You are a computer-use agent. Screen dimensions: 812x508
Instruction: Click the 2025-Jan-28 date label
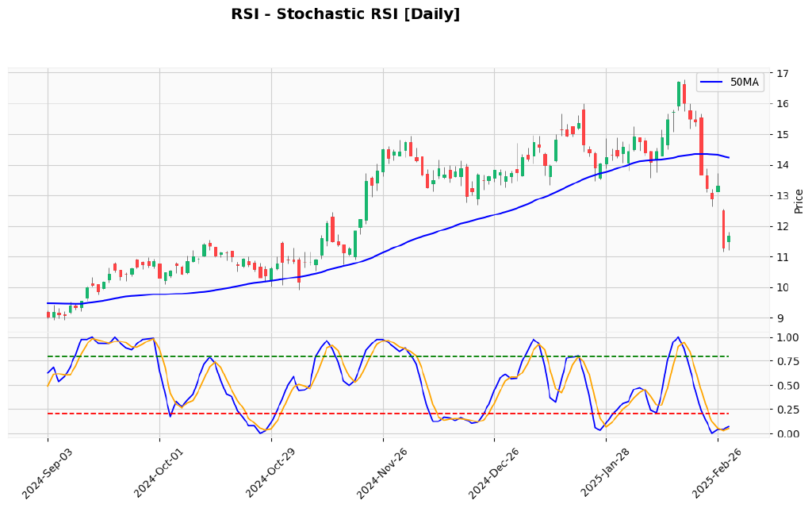pos(604,468)
